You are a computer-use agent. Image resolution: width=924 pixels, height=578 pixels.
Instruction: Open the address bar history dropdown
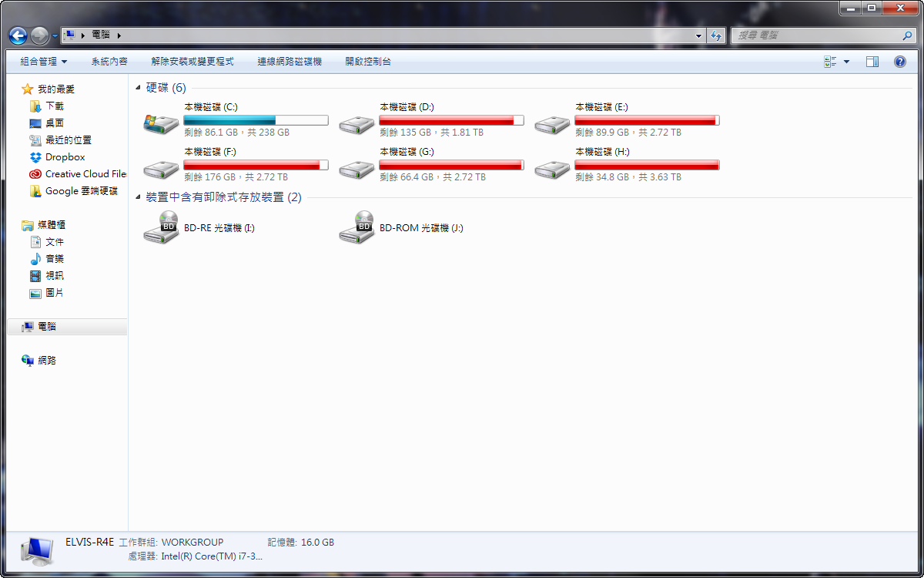point(698,35)
